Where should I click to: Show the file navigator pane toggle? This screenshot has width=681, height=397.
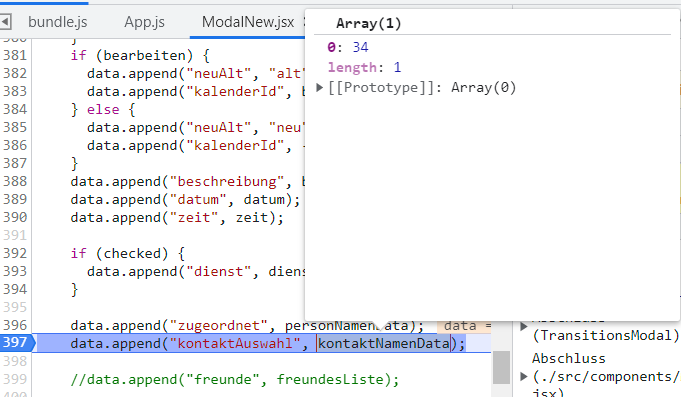tap(5, 21)
